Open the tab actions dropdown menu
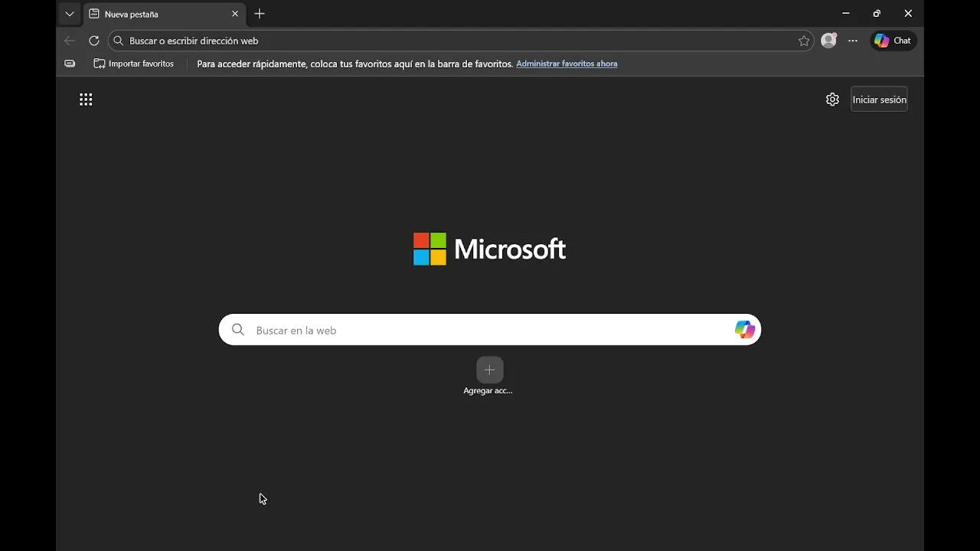 pos(70,14)
